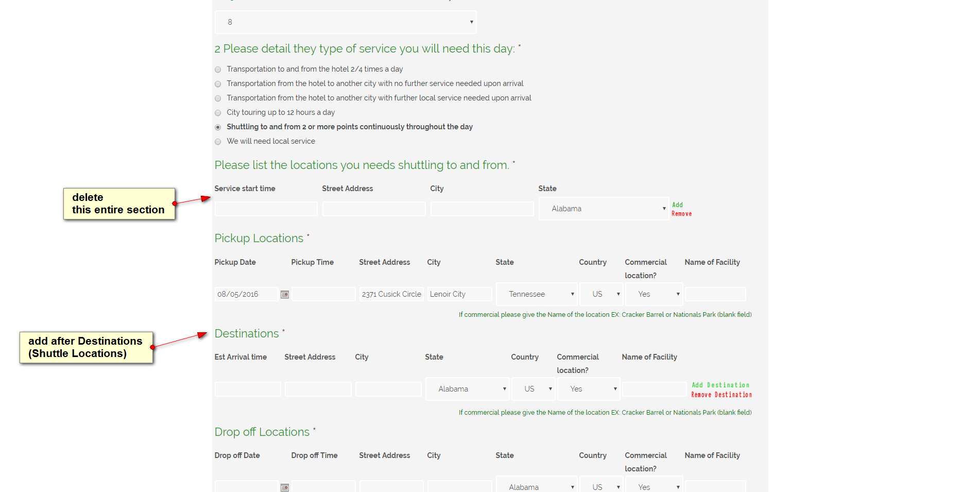Click the pickup Street Address field '2371 Cusick Circle'
980x492 pixels.
pyautogui.click(x=391, y=294)
